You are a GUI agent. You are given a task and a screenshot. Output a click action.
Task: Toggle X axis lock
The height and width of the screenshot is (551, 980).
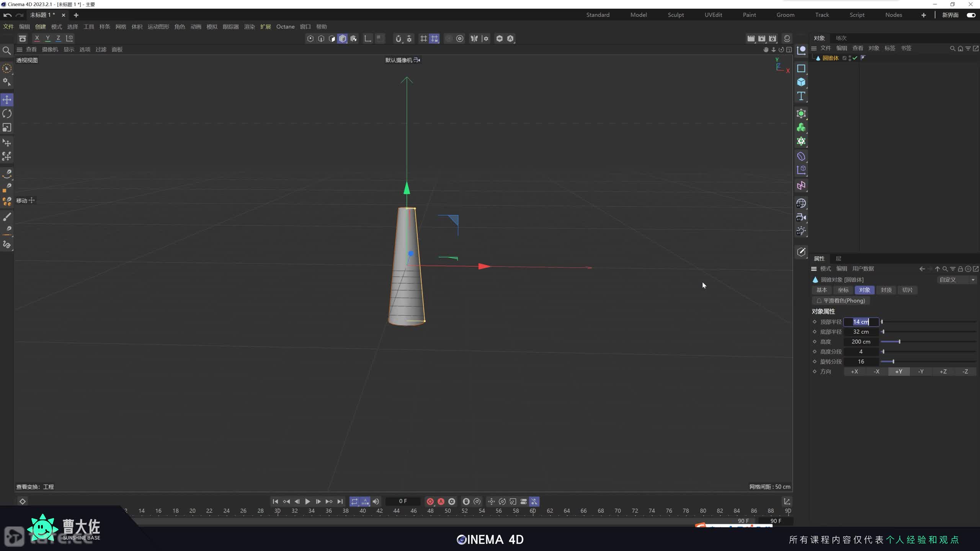pos(37,38)
